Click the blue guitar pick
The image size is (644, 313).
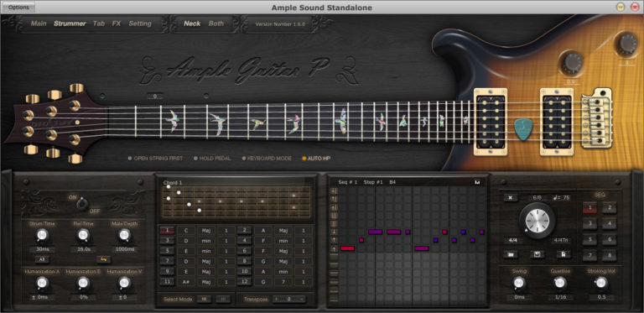(523, 128)
